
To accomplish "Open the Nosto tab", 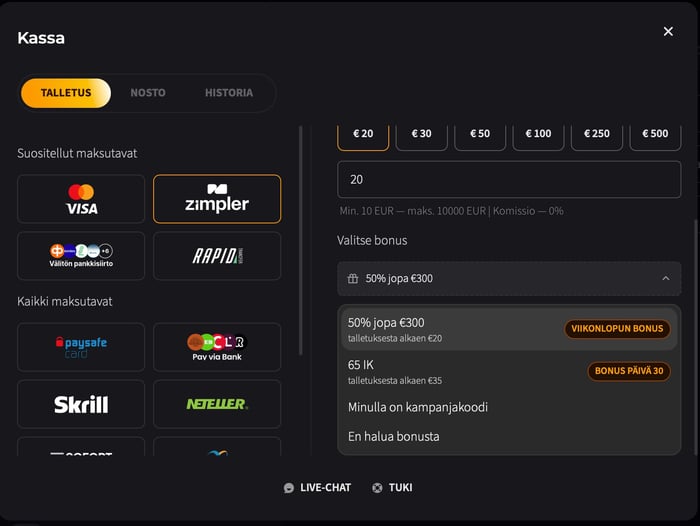I will (148, 93).
